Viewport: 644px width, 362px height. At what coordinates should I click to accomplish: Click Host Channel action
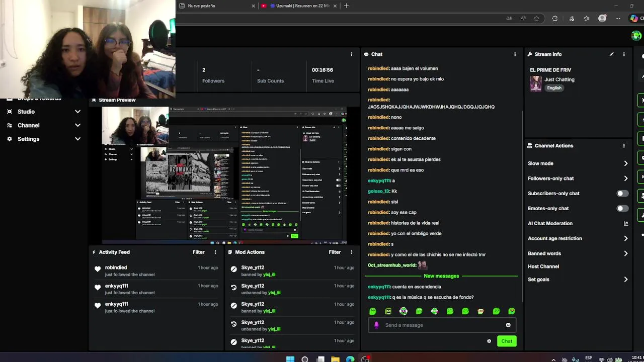(543, 266)
